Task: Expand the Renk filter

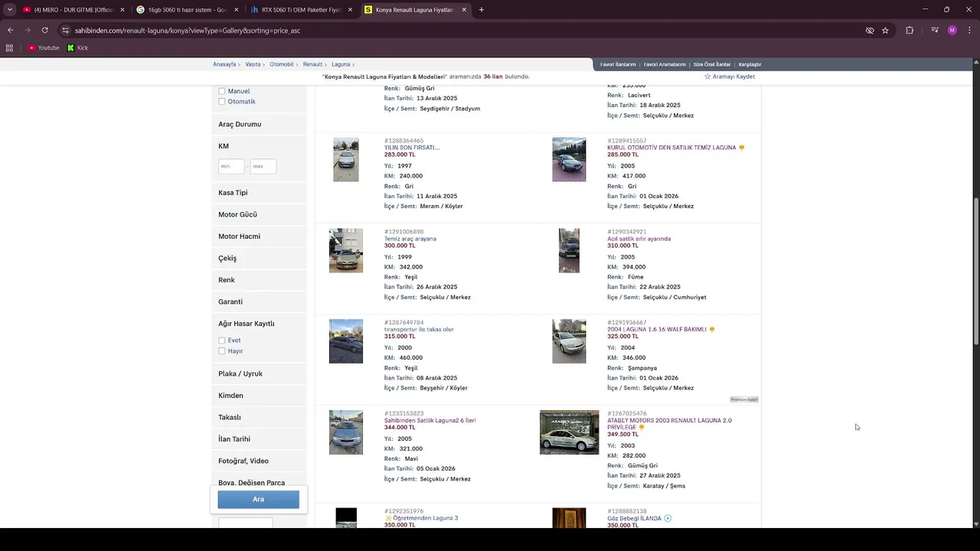Action: tap(259, 280)
